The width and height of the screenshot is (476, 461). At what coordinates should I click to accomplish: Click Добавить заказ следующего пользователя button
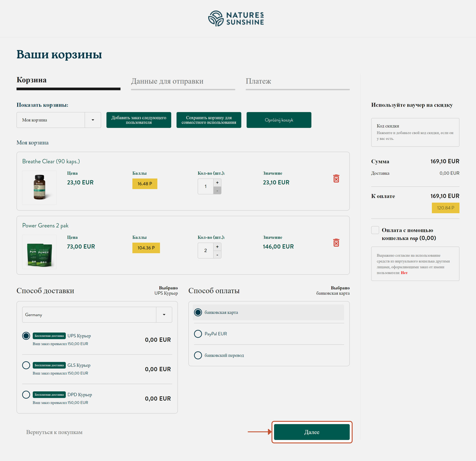coord(139,120)
